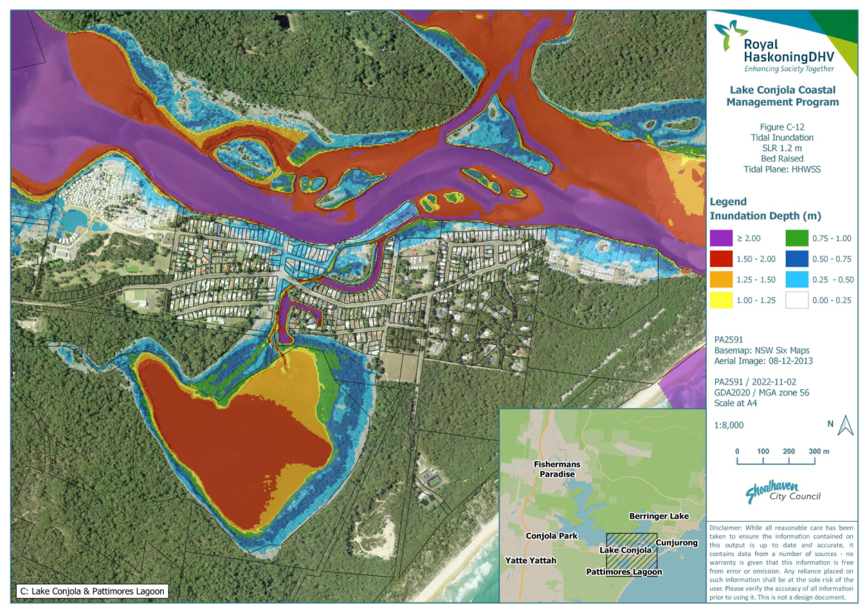
Task: Select the Berringer Lake label on inset map
Action: (x=658, y=516)
